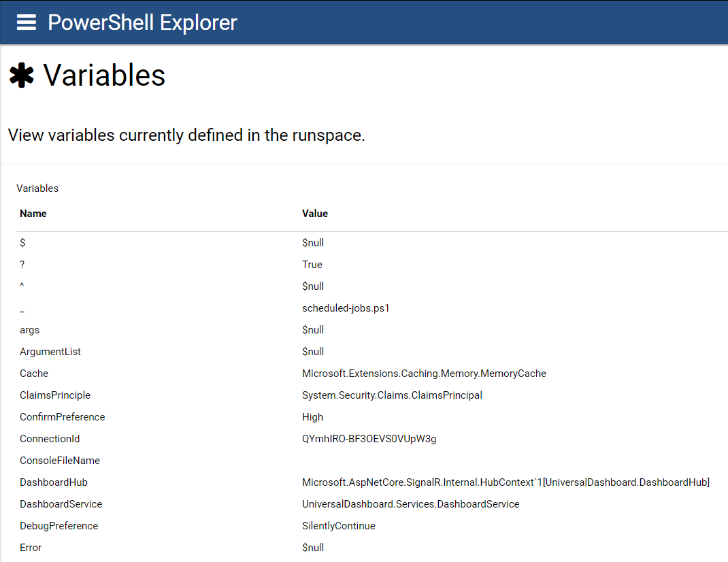Click scheduled-jobs.ps1 value
The height and width of the screenshot is (562, 728).
[346, 308]
